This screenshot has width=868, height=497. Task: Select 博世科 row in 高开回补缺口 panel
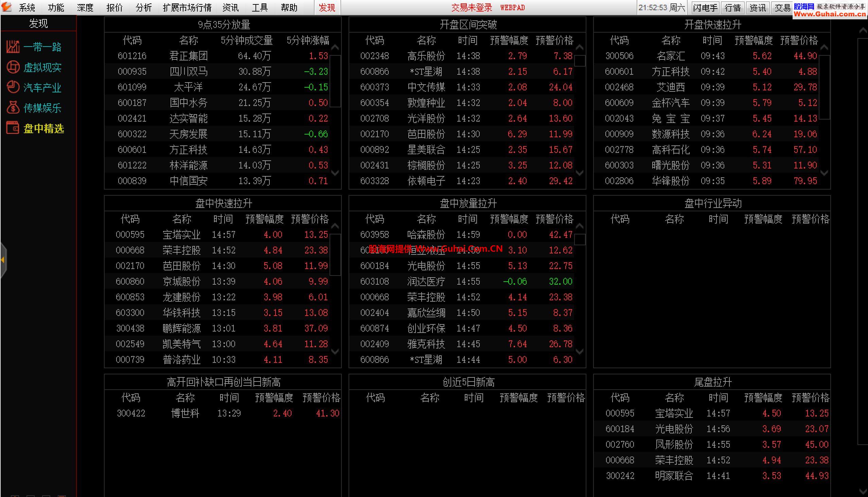click(223, 413)
